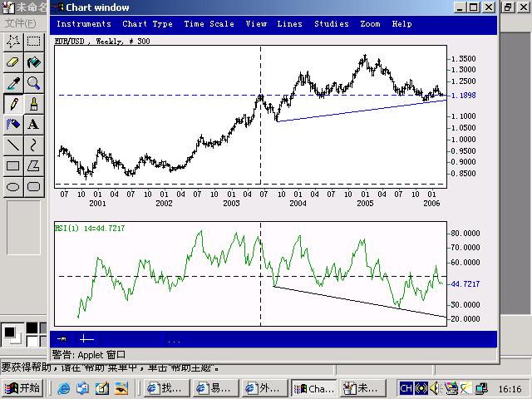The width and height of the screenshot is (532, 399).
Task: Choose the Ellipse shape tool
Action: click(13, 187)
